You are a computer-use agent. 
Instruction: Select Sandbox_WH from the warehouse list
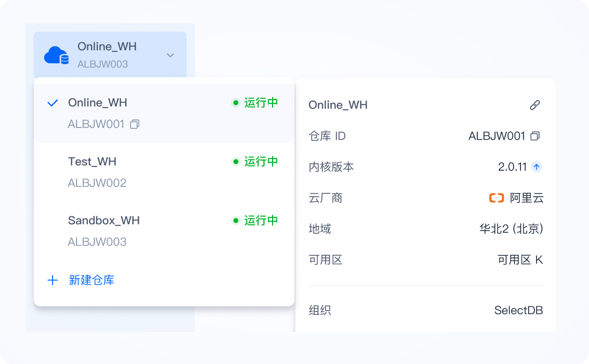[x=103, y=220]
